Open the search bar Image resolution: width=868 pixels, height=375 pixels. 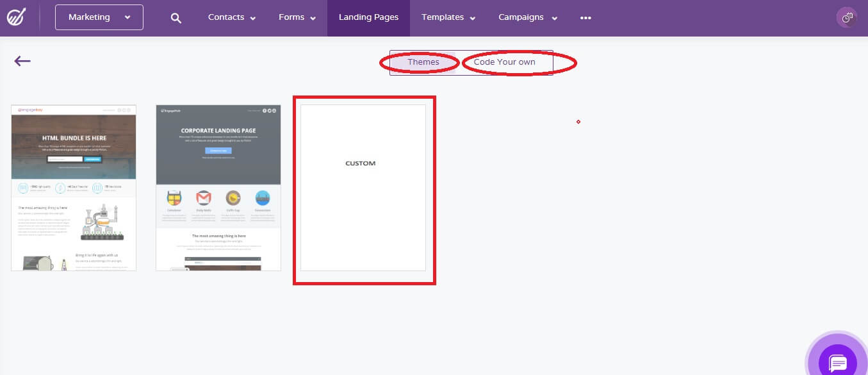pos(176,17)
